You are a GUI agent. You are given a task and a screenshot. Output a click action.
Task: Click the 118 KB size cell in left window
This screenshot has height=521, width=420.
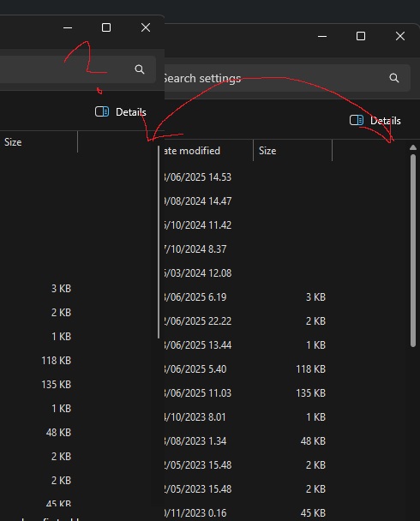click(x=57, y=361)
